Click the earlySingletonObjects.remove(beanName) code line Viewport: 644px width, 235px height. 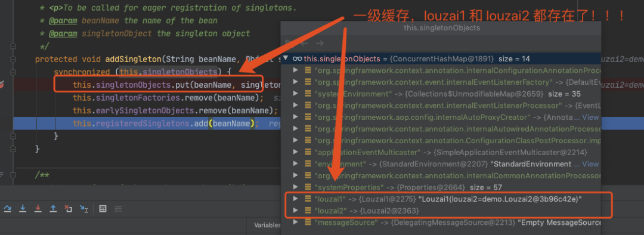[175, 111]
